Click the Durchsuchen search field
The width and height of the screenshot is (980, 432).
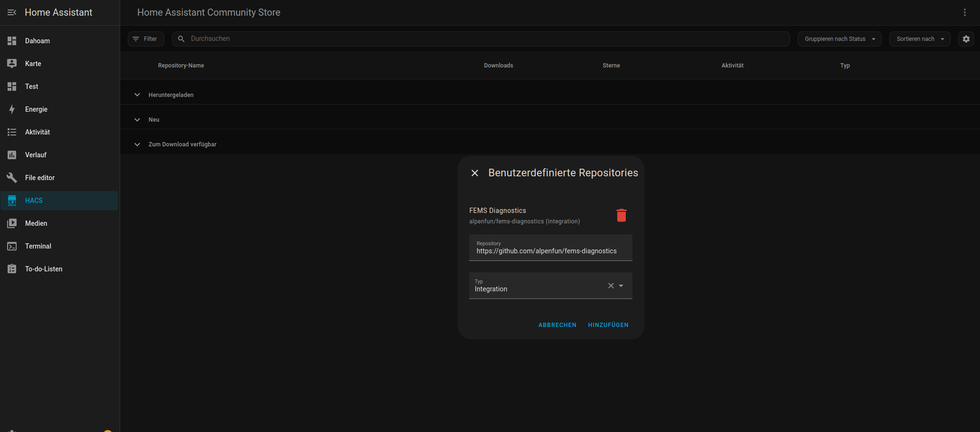click(481, 39)
